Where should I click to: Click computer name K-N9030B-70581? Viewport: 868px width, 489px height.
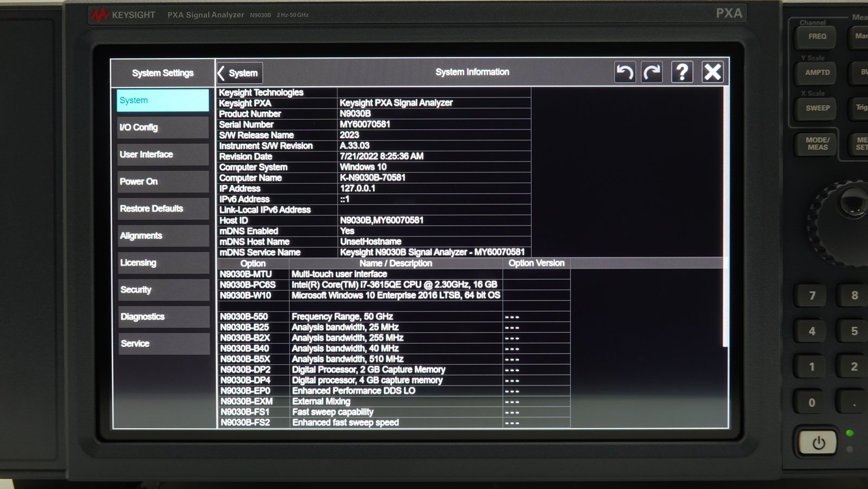click(373, 177)
